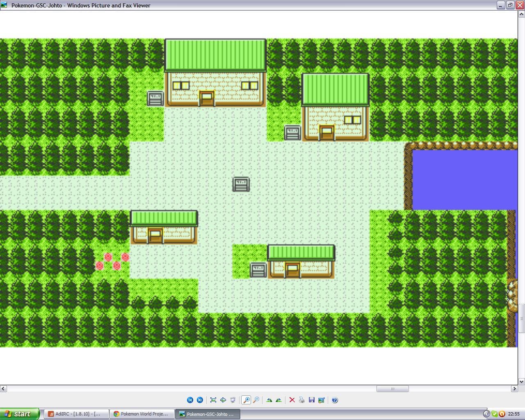Screen dimensions: 525x420
Task: Click the blue pond in the map
Action: coord(465,180)
